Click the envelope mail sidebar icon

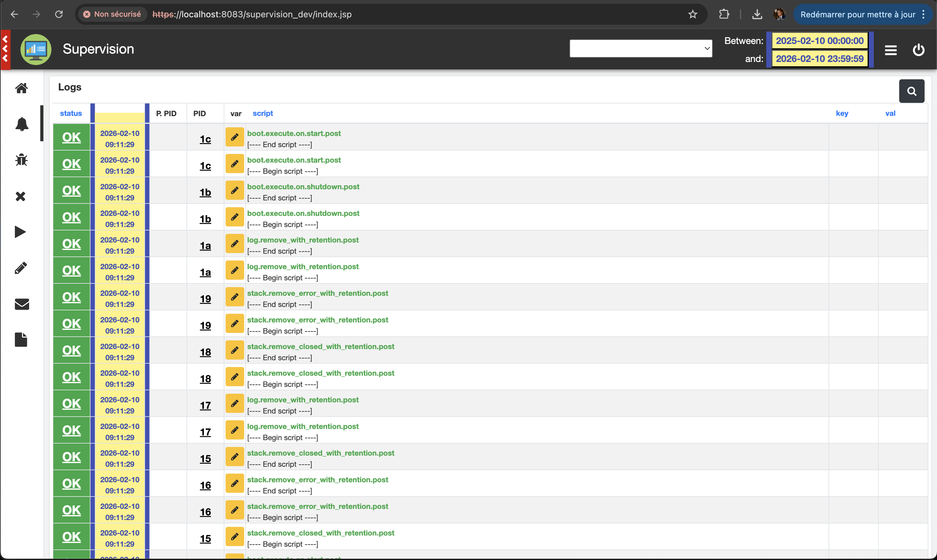point(21,304)
